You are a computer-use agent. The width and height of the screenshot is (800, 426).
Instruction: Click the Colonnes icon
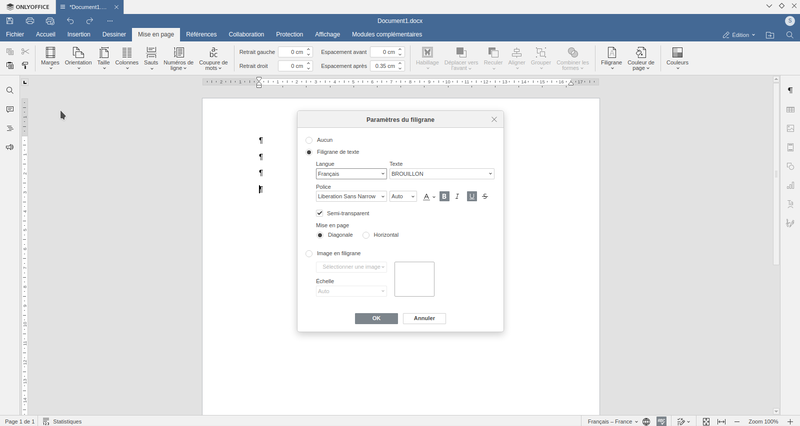click(127, 53)
